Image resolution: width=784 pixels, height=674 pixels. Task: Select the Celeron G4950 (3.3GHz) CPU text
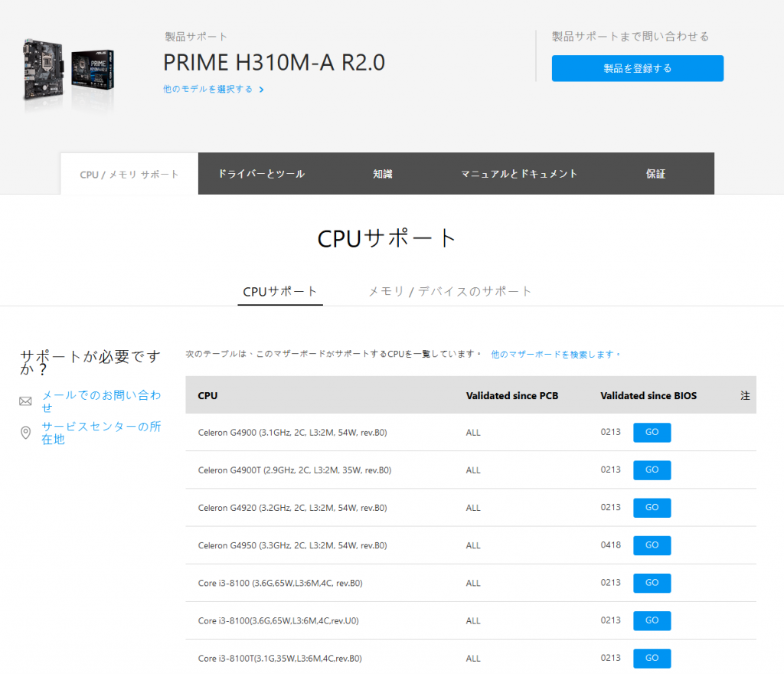292,545
